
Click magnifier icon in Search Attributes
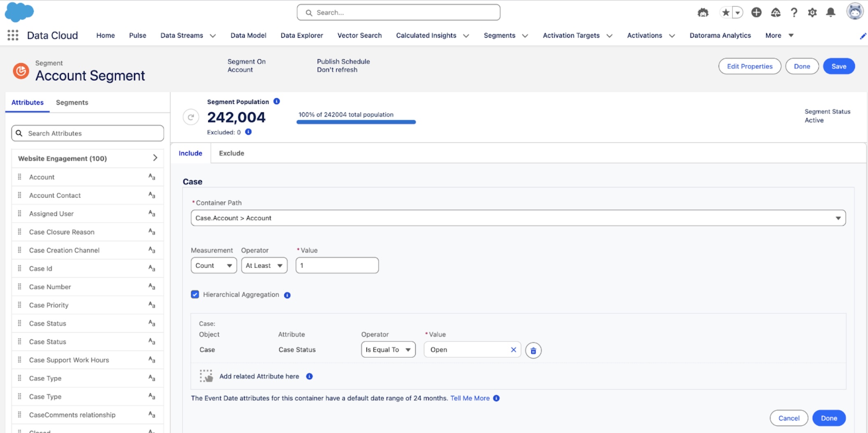(19, 133)
